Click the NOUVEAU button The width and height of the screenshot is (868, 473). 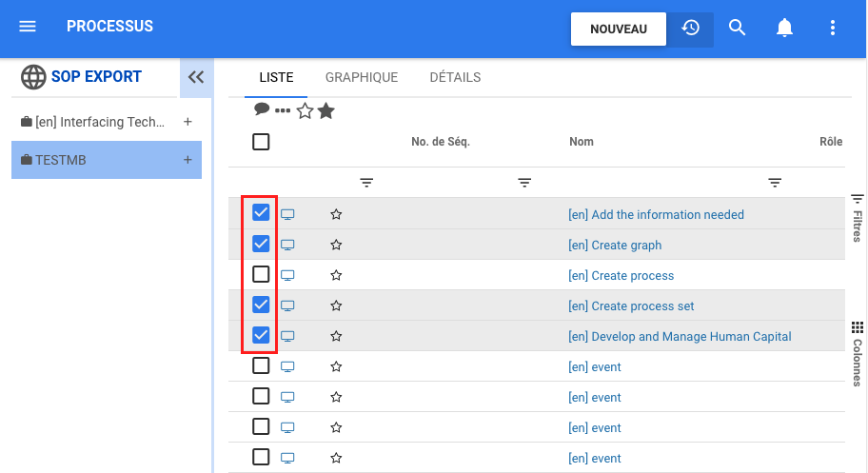(x=619, y=29)
